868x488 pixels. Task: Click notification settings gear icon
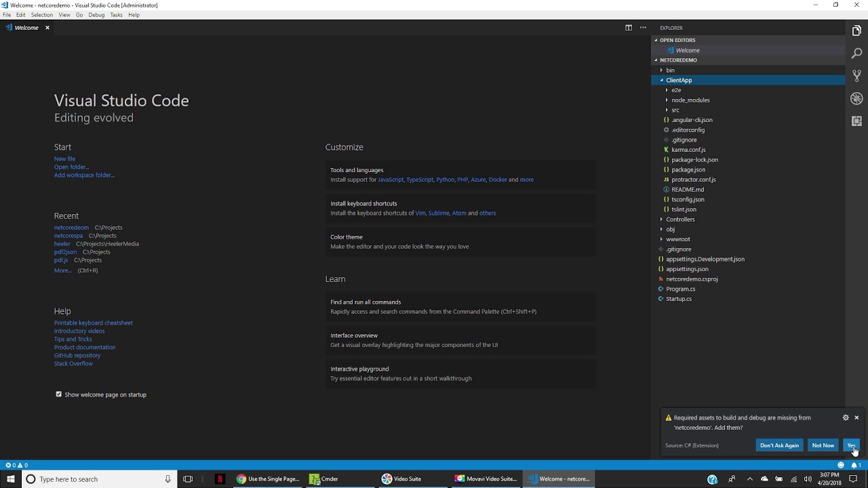point(846,418)
